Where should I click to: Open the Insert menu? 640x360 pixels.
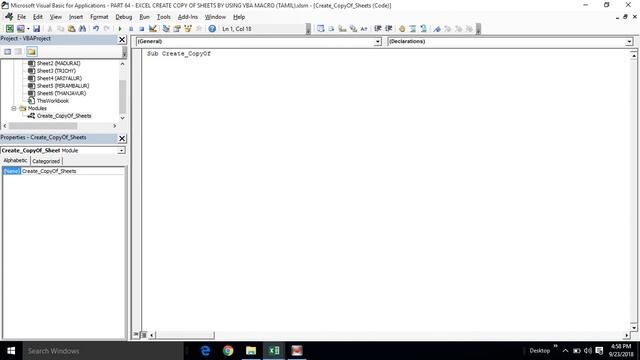click(76, 17)
